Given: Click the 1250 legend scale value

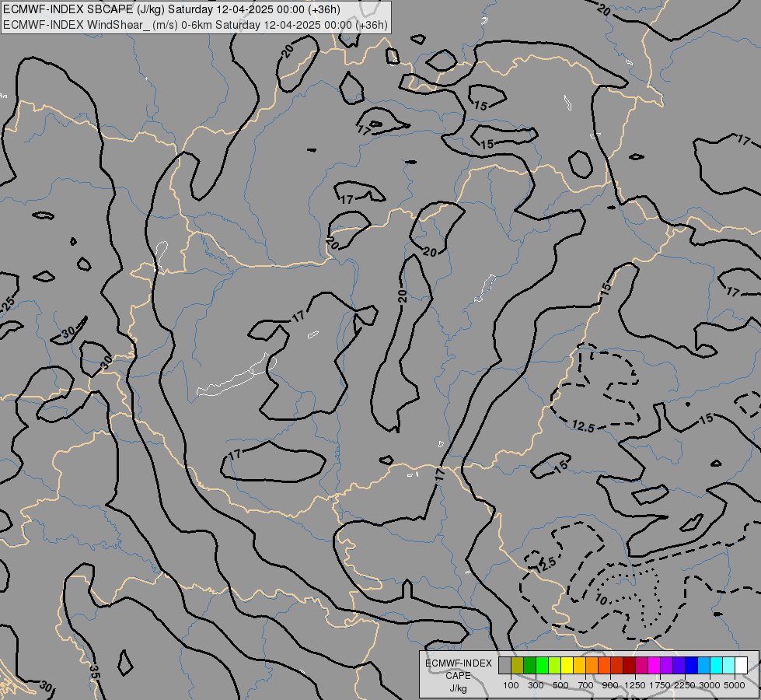Looking at the screenshot, I should 635,685.
